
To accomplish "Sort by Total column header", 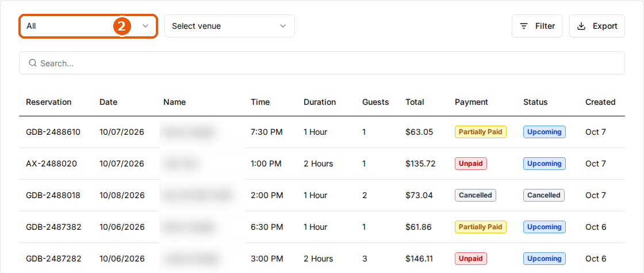I will (415, 102).
